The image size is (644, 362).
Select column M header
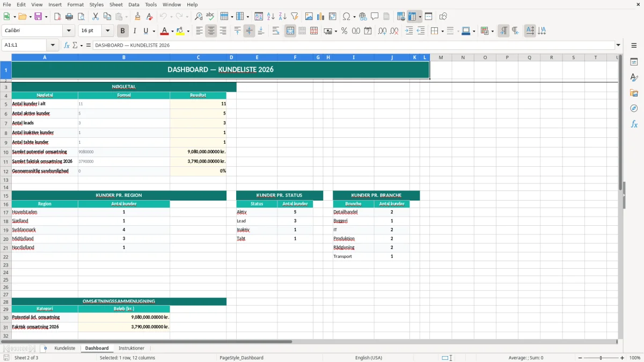[x=441, y=57]
